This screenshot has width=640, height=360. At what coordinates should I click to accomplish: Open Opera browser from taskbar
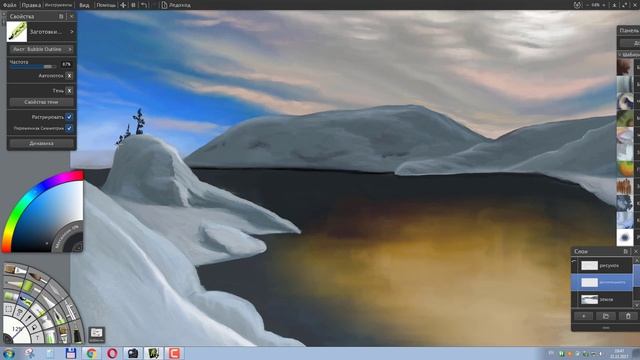coord(112,353)
